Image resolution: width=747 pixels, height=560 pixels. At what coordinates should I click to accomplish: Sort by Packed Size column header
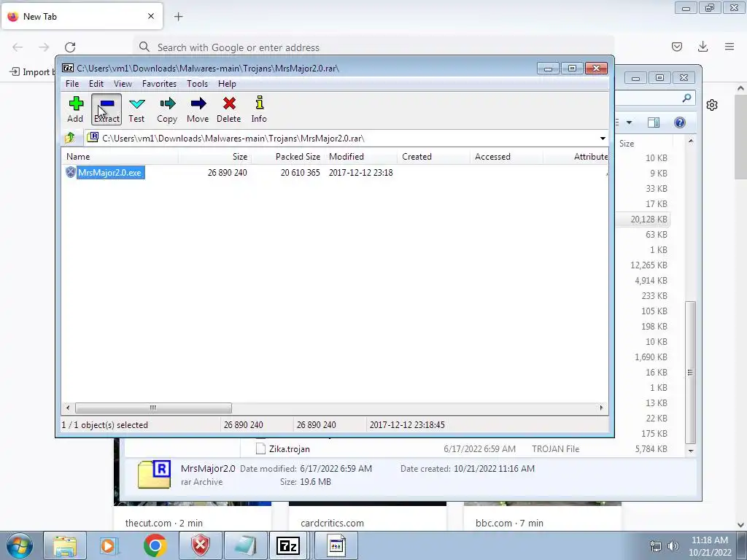[x=287, y=157]
